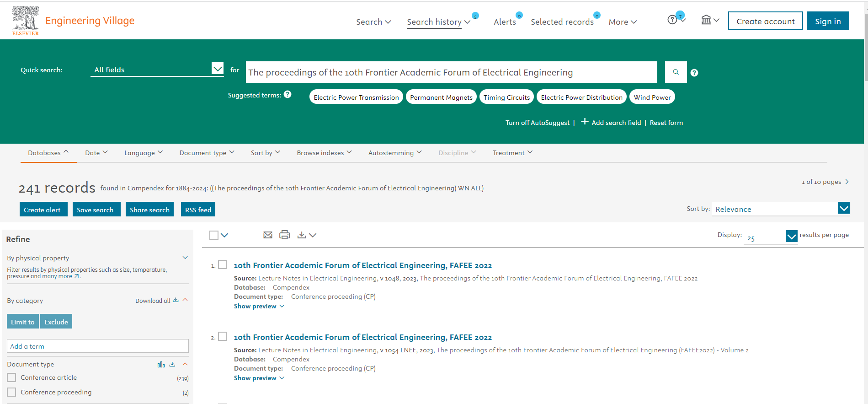Open Treatment tab

(512, 153)
